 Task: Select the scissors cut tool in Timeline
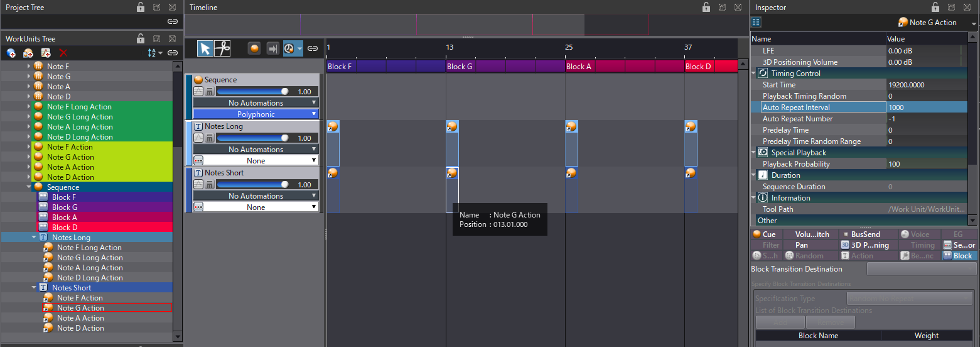click(222, 48)
